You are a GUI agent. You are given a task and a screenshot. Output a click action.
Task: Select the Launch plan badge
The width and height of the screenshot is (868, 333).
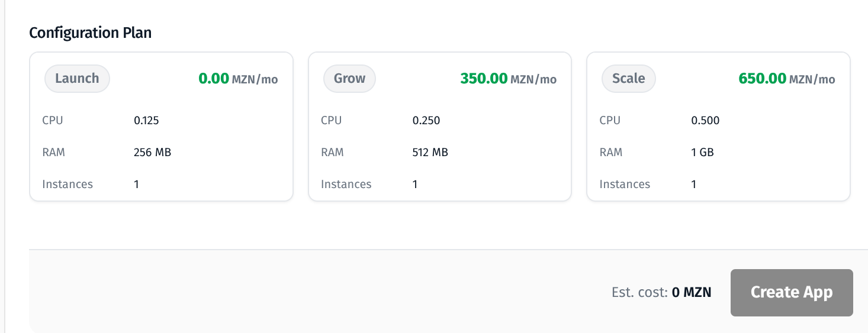click(x=77, y=78)
